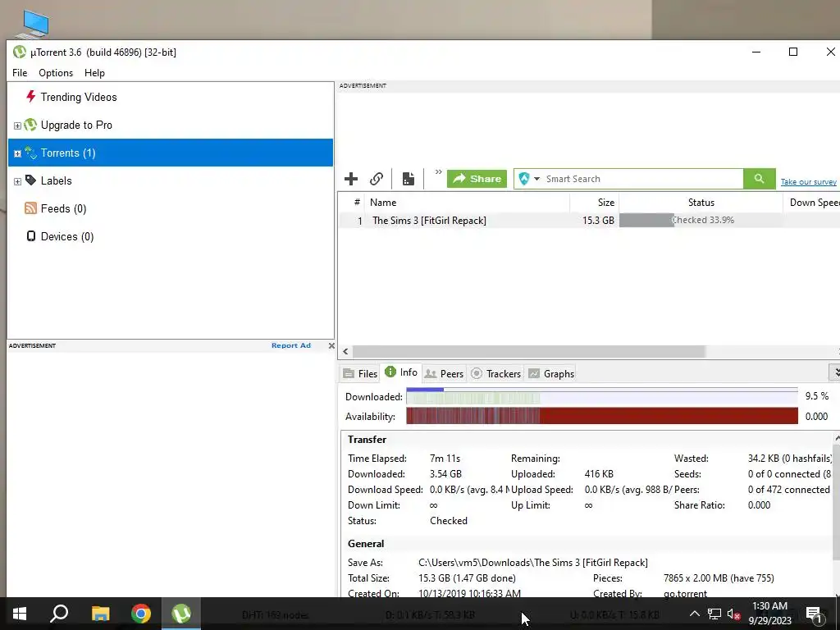Click the Trending Videos lightning icon

[30, 97]
